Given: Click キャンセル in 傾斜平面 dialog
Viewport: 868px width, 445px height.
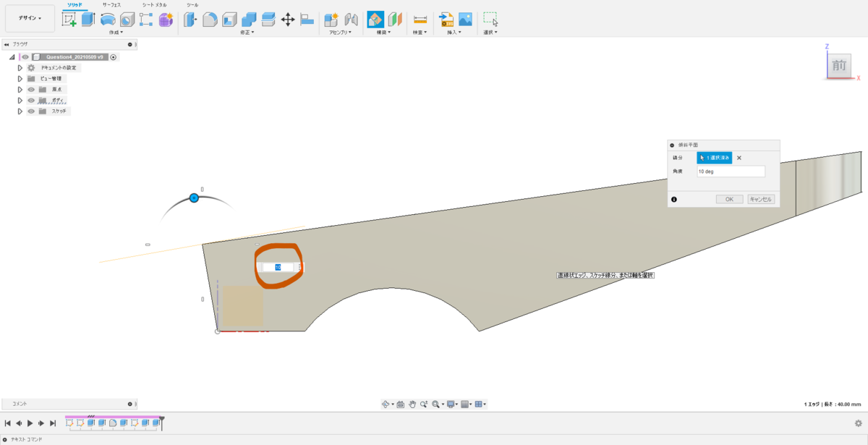Looking at the screenshot, I should (x=761, y=199).
